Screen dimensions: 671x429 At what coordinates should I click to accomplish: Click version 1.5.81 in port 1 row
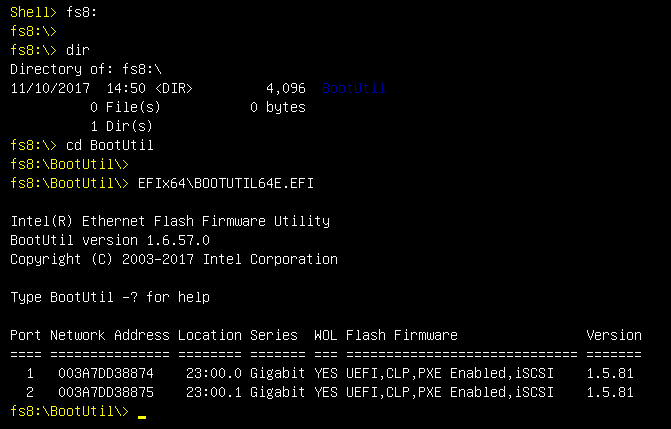pos(610,373)
